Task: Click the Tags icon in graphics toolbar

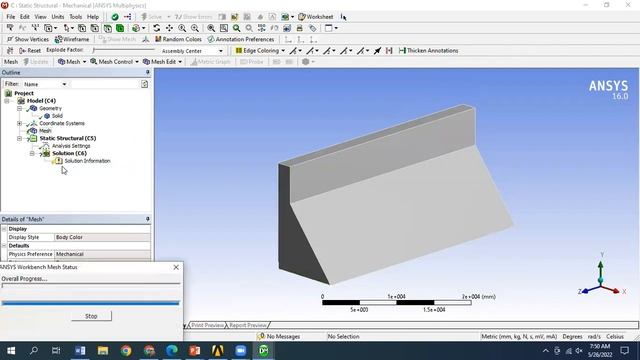Action: tap(313, 28)
